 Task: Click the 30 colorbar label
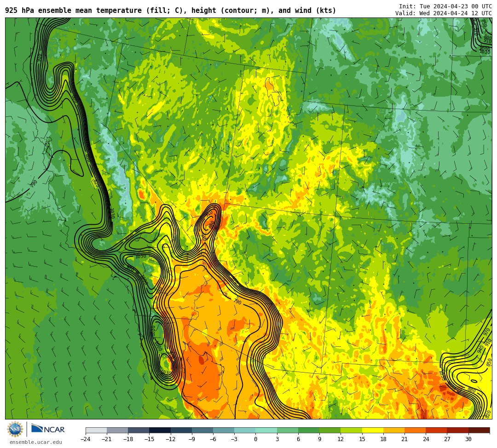(x=468, y=439)
